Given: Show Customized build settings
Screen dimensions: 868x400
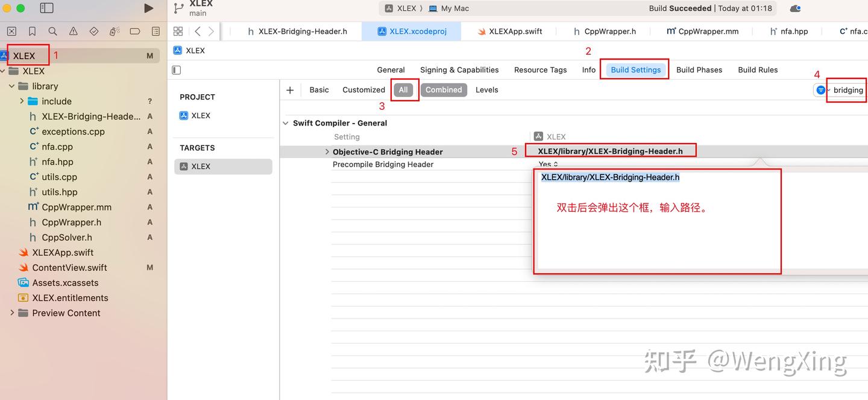Looking at the screenshot, I should coord(363,90).
